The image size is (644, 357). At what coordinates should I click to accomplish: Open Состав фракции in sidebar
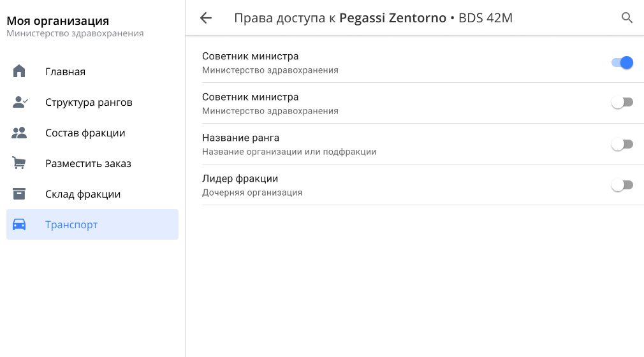(85, 133)
